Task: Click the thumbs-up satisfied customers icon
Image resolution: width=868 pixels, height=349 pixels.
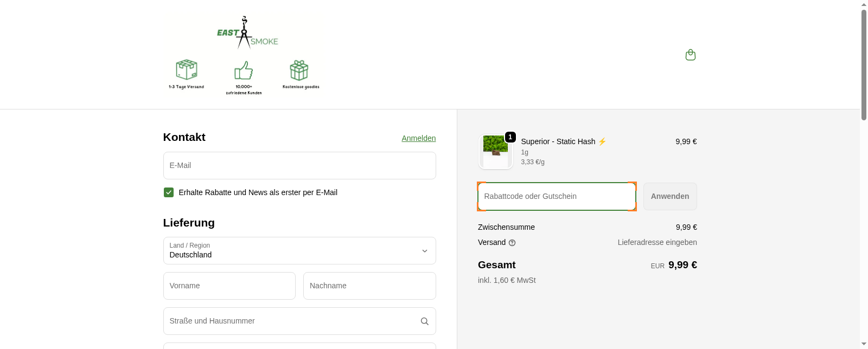Action: 244,71
